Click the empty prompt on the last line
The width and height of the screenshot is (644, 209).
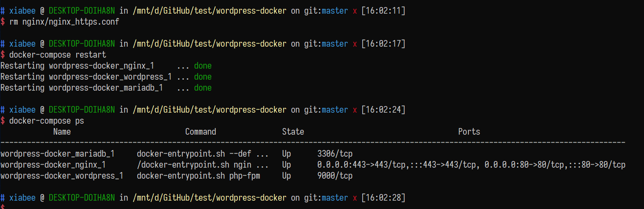(x=3, y=206)
